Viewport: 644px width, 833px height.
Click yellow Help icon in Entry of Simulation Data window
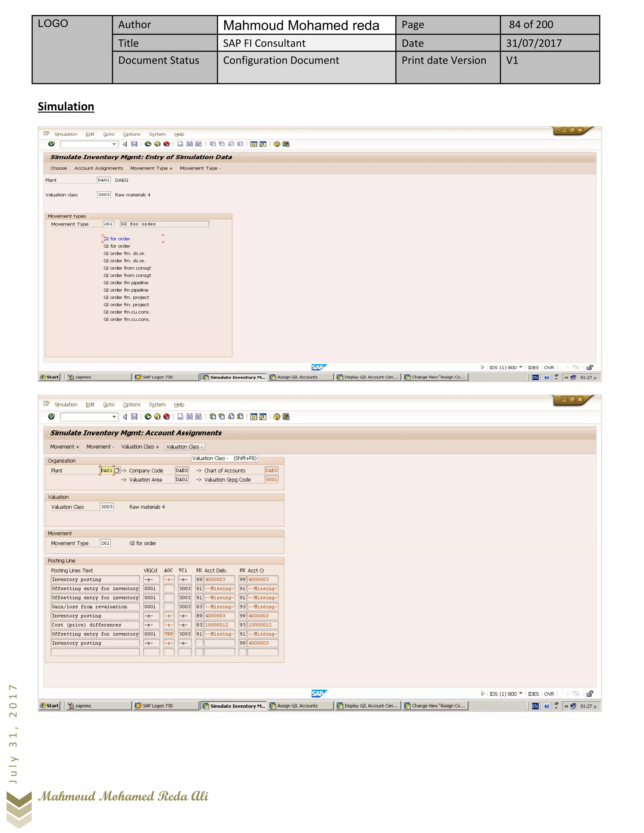point(277,144)
